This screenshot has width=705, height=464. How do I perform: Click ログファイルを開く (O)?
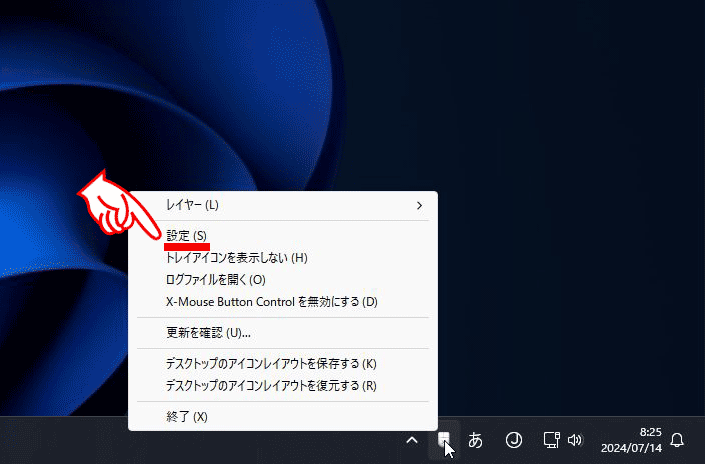pyautogui.click(x=283, y=280)
